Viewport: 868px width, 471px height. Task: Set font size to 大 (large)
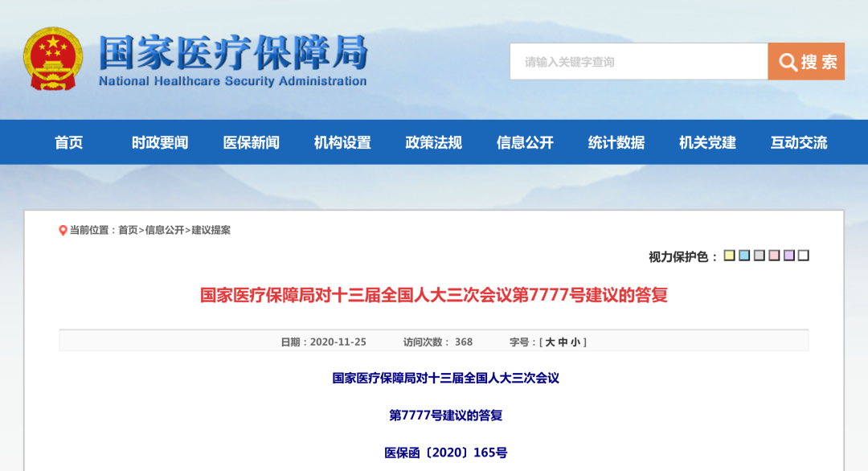click(550, 342)
